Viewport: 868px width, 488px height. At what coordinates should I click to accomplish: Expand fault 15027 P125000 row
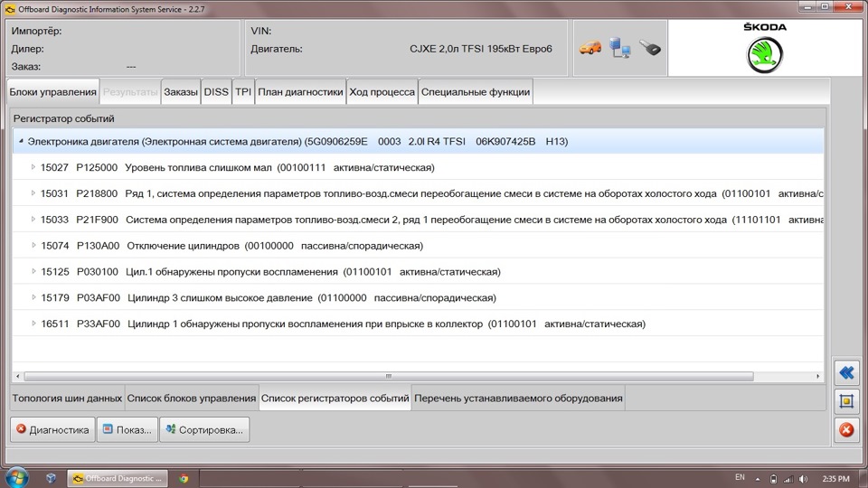(x=33, y=167)
